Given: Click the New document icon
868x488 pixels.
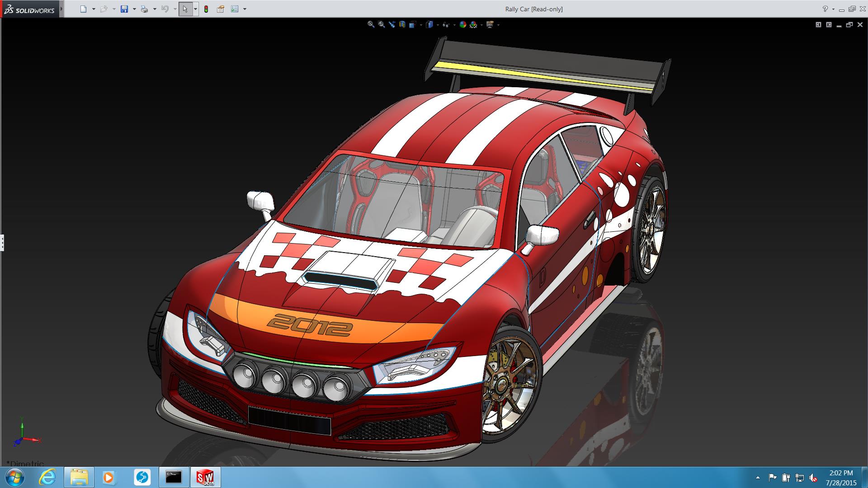Looking at the screenshot, I should pyautogui.click(x=83, y=9).
